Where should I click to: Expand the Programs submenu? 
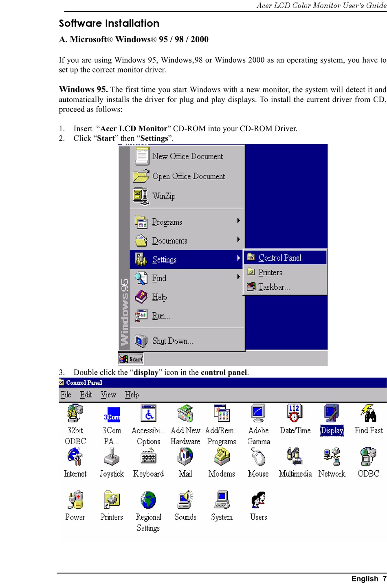coord(187,222)
